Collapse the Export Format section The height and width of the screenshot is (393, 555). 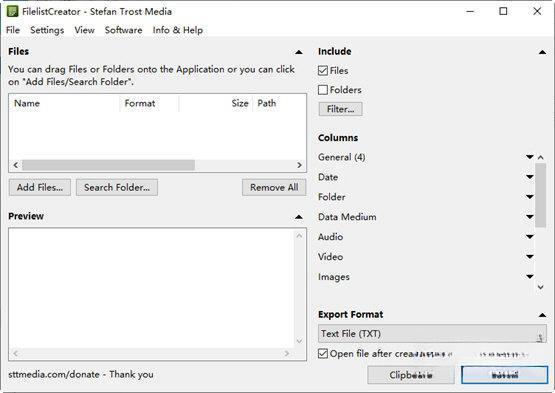click(542, 315)
